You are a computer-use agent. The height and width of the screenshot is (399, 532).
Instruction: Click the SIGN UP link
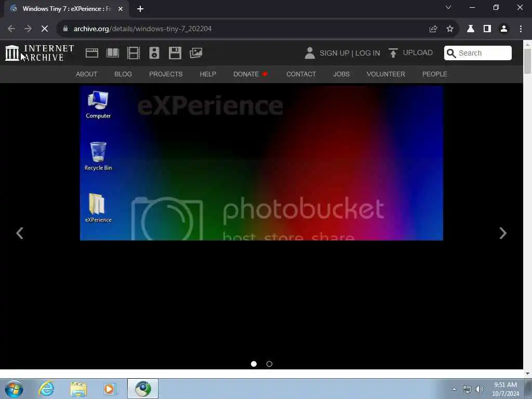(335, 54)
